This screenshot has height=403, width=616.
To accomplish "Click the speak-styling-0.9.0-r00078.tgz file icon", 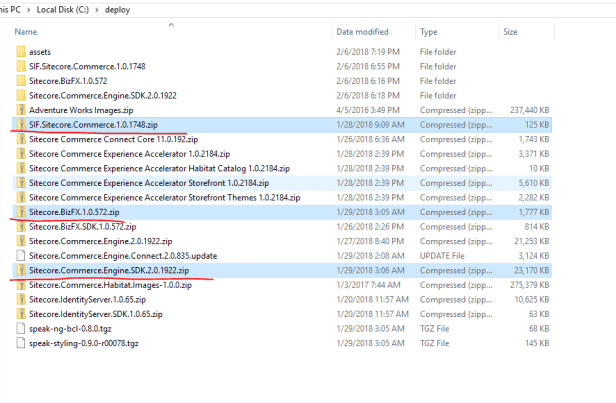I will pos(21,343).
